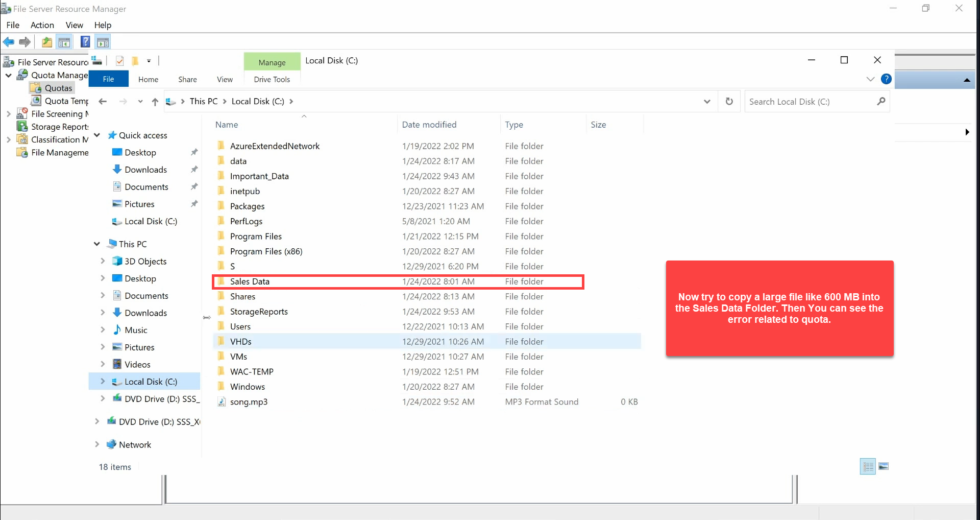Viewport: 980px width, 520px height.
Task: Open the Help menu in the menu bar
Action: tap(103, 25)
